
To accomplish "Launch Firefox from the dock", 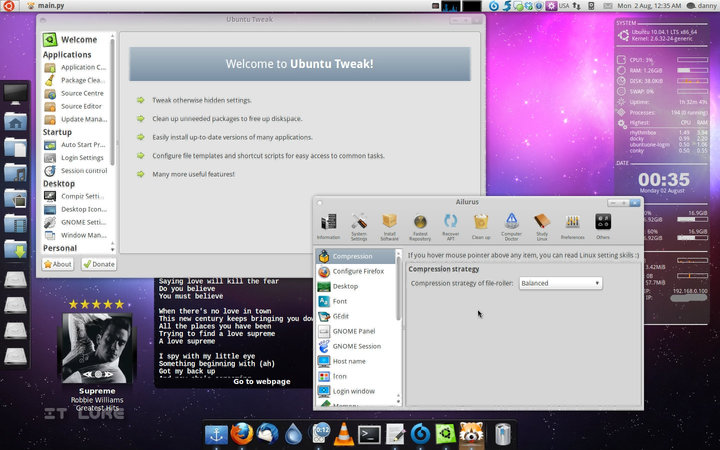I will (242, 433).
